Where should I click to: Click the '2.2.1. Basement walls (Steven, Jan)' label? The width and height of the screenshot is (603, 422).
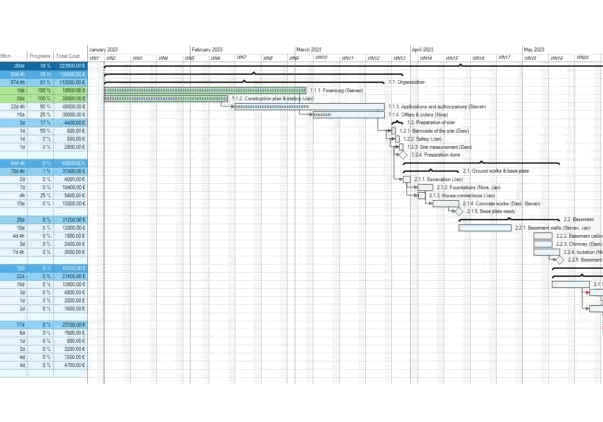553,228
